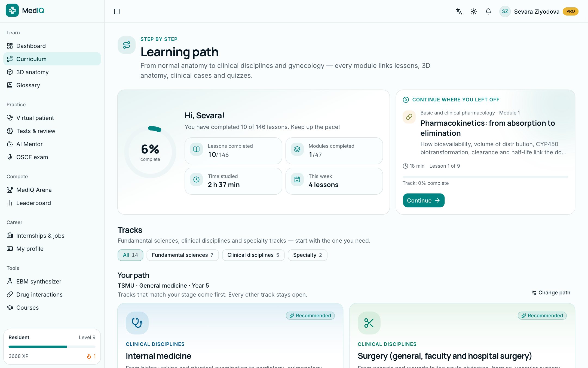Click the PRO badge
This screenshot has width=588, height=368.
point(571,11)
